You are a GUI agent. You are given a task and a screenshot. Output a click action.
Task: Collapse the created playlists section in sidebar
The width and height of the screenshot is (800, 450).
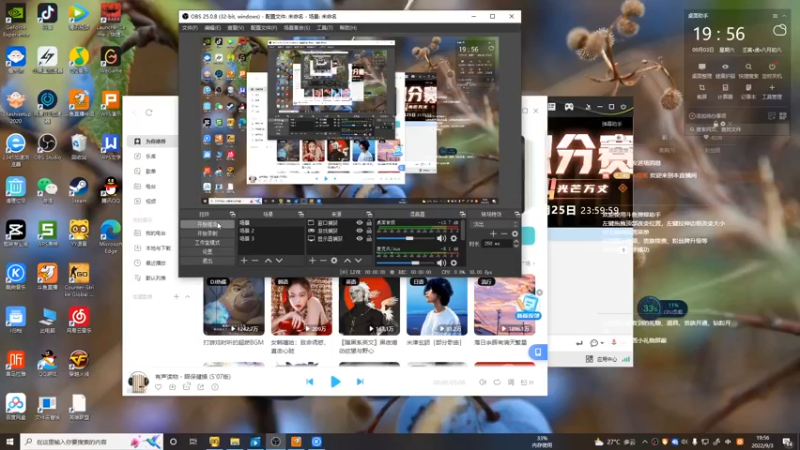[x=188, y=296]
